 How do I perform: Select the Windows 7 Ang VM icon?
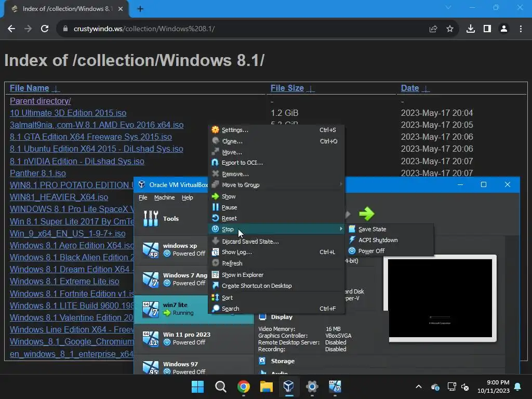click(x=151, y=279)
